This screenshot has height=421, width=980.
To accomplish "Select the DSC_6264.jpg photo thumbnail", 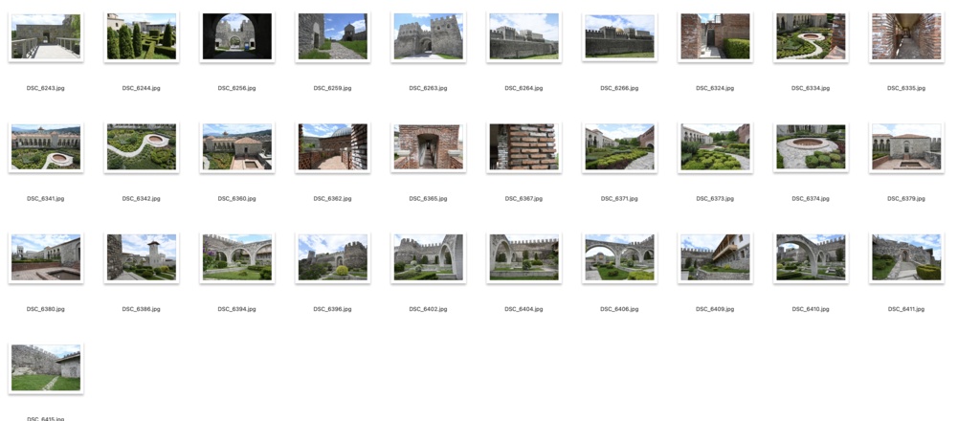I will click(x=523, y=36).
